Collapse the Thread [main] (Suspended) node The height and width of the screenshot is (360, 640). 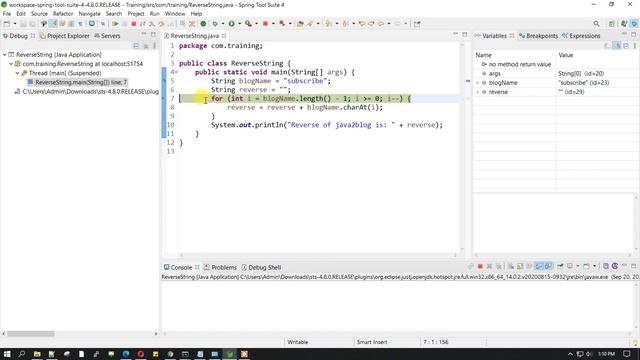(18, 73)
